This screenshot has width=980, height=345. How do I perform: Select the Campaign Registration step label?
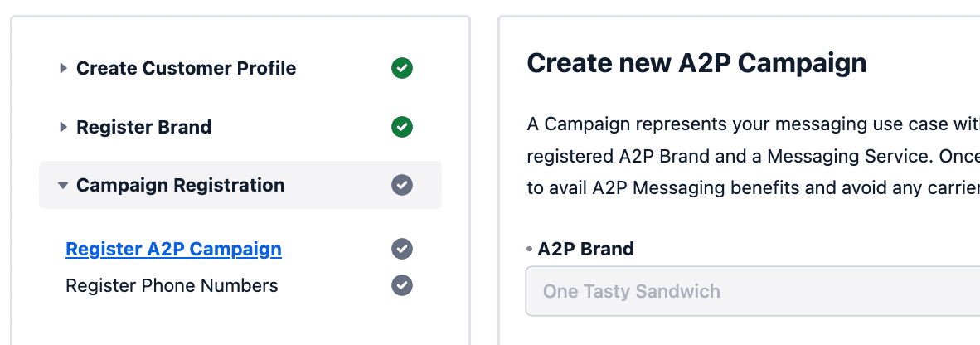click(180, 186)
